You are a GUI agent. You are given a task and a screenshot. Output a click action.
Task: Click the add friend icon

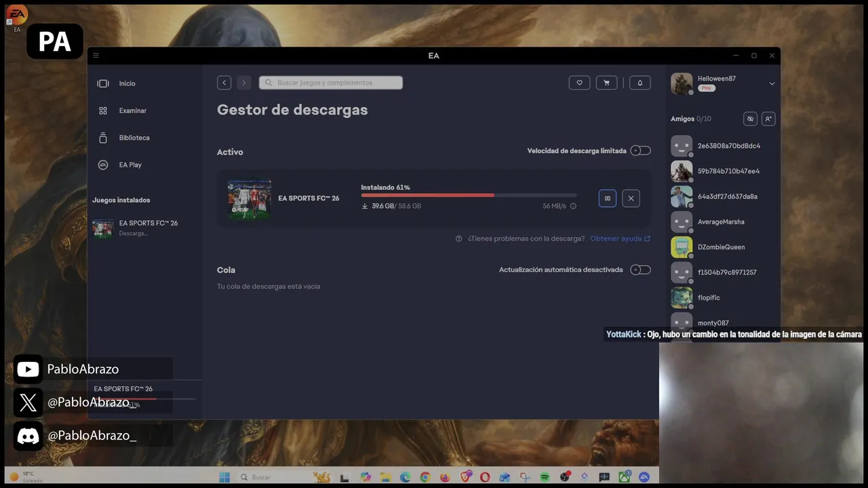[x=768, y=119]
